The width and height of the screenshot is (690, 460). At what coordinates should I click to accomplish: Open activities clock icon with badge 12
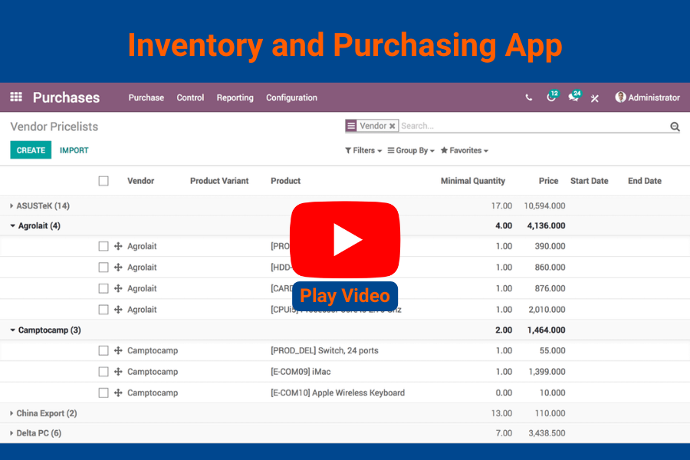pos(552,96)
